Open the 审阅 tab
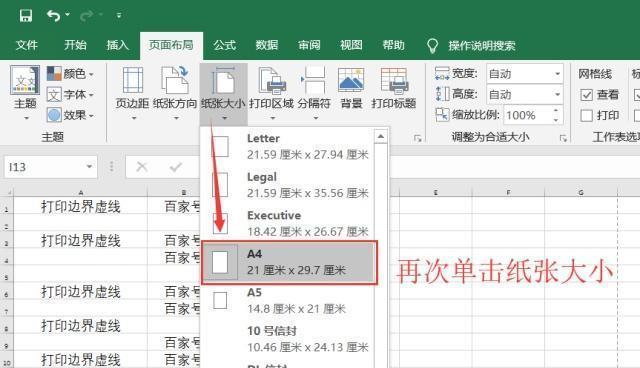This screenshot has width=640, height=368. 309,45
